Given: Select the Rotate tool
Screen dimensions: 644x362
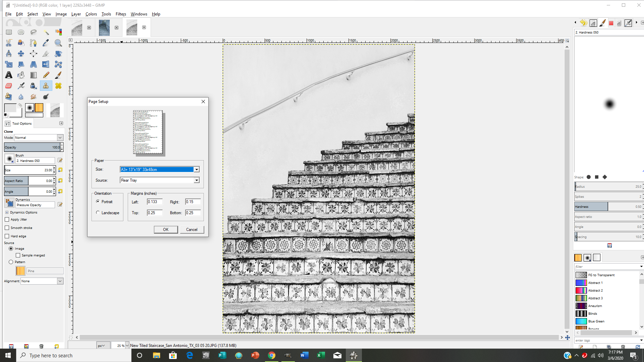Looking at the screenshot, I should coord(58,54).
